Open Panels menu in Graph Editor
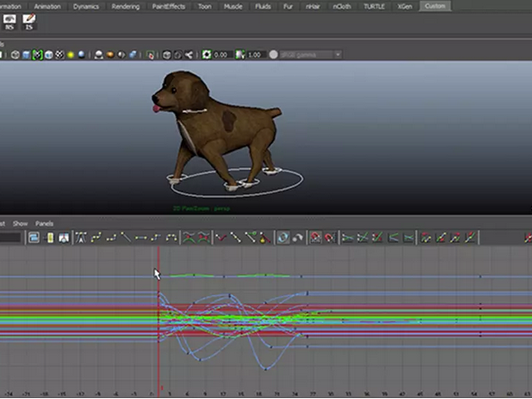 tap(44, 223)
